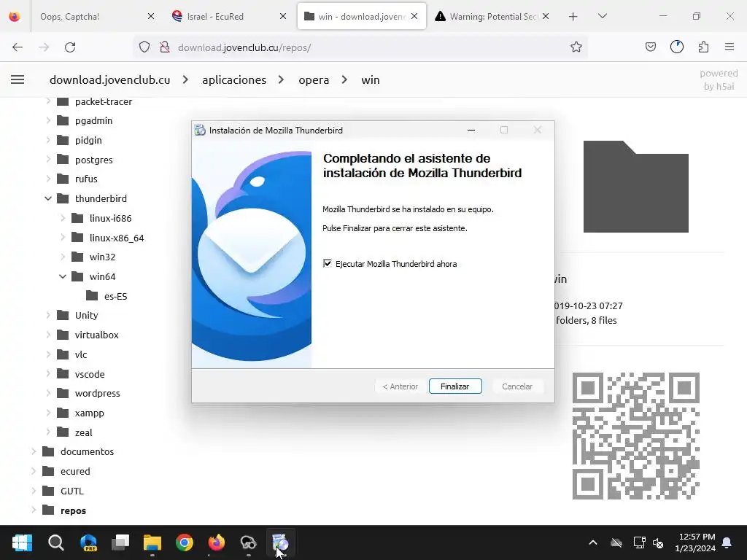Screen dimensions: 747x560
Task: Open opera breadcrumb
Action: [x=314, y=79]
